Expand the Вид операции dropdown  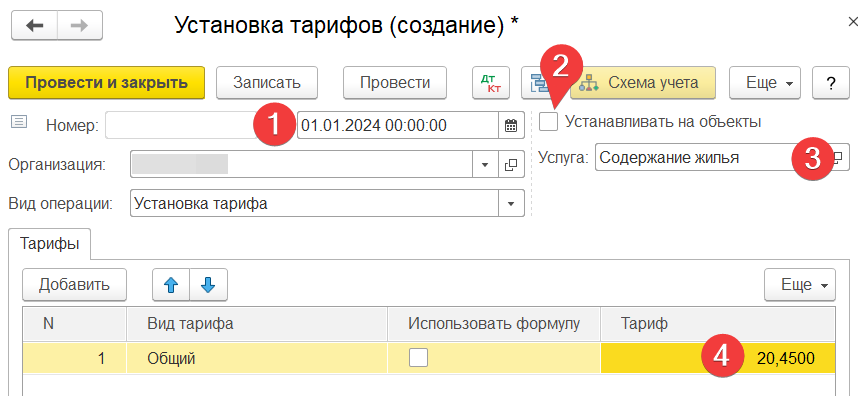point(511,204)
